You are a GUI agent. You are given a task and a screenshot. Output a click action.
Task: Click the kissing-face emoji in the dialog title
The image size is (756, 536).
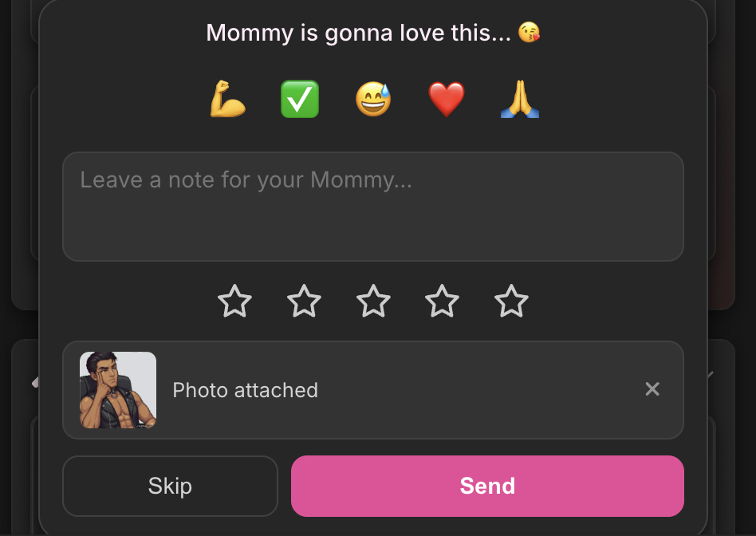click(x=527, y=33)
